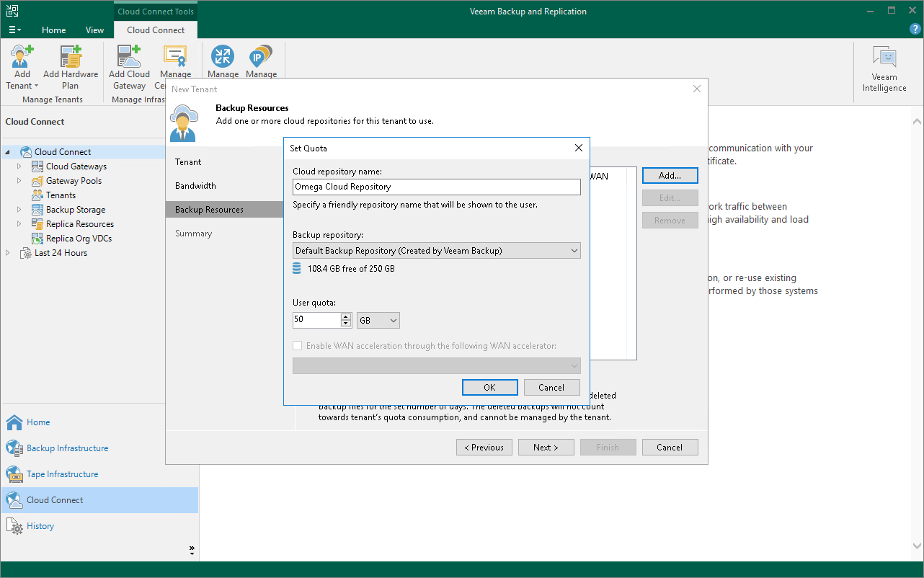Open the Backup Infrastructure view
The height and width of the screenshot is (578, 924).
click(68, 448)
